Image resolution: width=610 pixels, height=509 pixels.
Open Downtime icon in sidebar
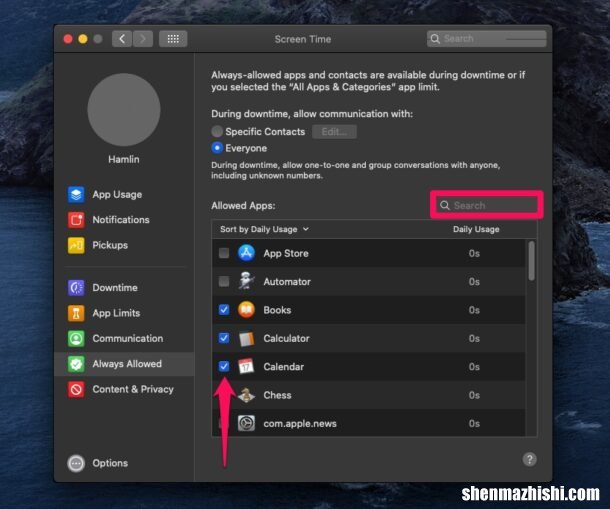76,288
